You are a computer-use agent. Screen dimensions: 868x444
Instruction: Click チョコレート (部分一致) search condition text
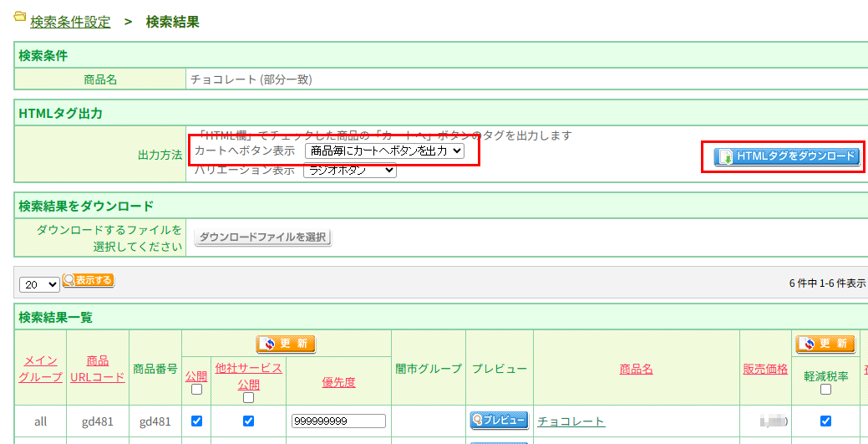click(251, 79)
